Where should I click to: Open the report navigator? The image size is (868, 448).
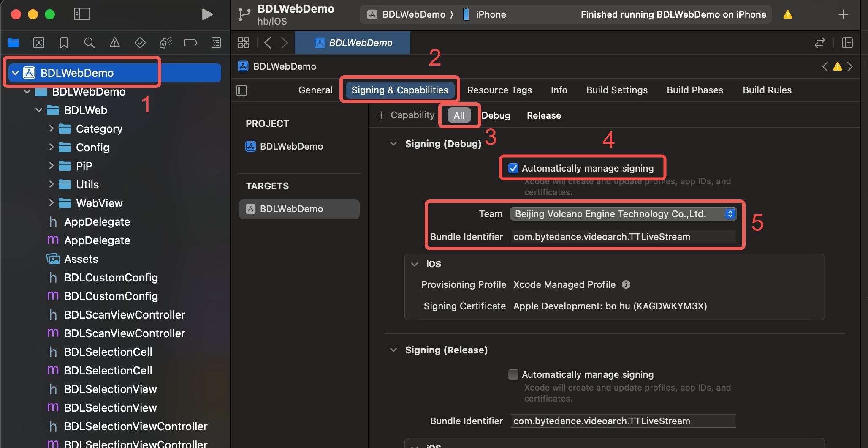point(216,43)
